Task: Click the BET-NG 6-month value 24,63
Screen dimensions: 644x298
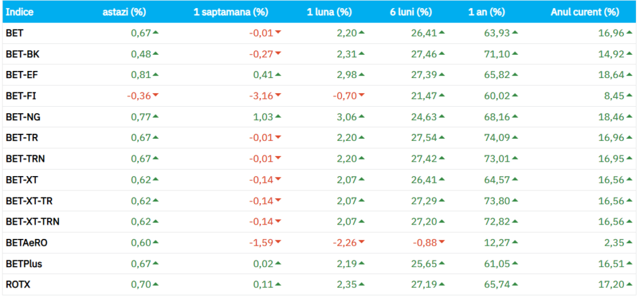Action: coord(424,117)
